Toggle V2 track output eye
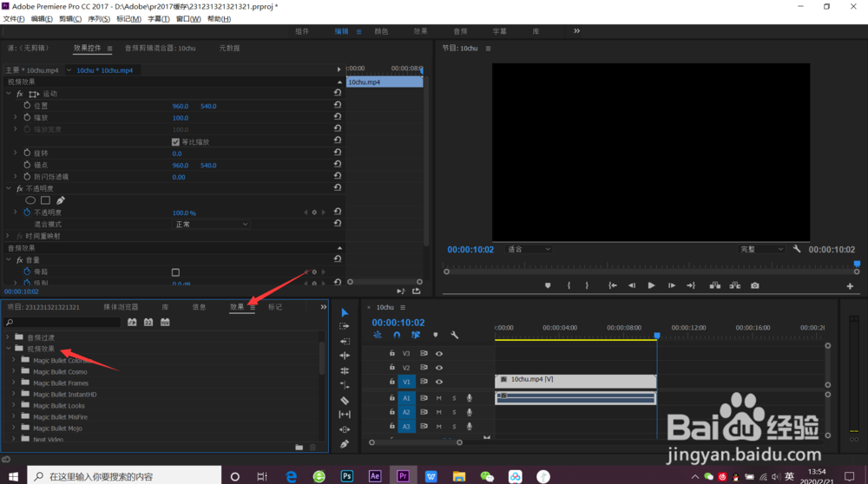This screenshot has width=868, height=484. click(x=439, y=367)
